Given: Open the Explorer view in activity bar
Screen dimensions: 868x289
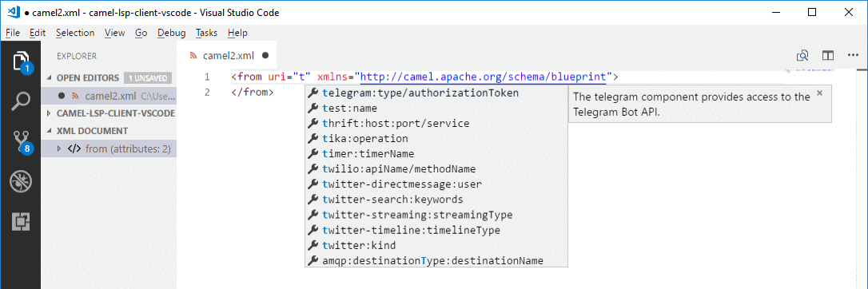Looking at the screenshot, I should pos(21,61).
